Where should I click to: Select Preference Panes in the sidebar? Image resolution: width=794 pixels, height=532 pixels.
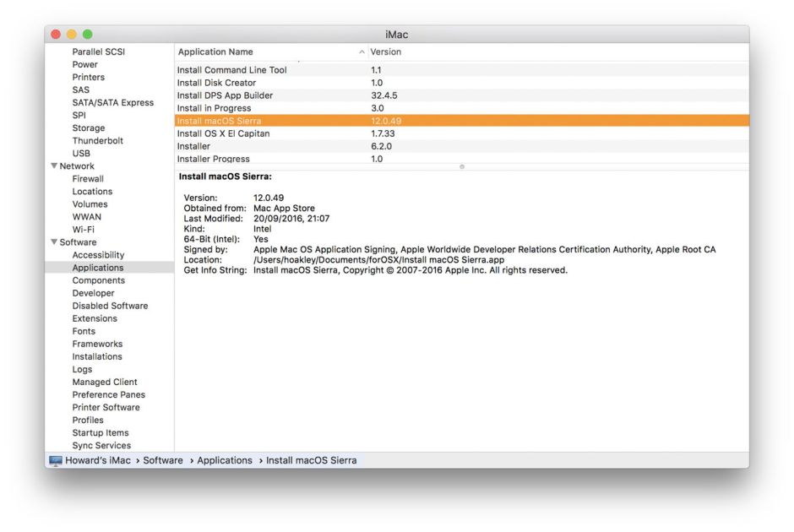(108, 395)
